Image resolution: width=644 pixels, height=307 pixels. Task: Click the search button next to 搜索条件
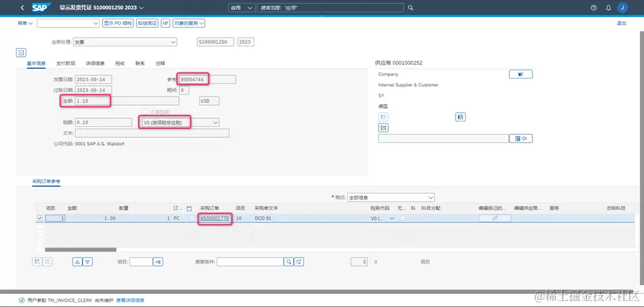pyautogui.click(x=289, y=262)
